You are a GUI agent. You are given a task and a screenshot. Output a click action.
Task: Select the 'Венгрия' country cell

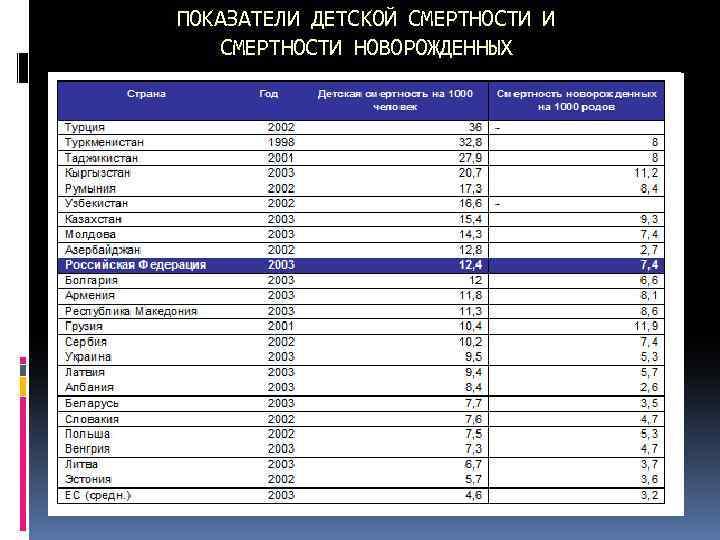pos(87,449)
